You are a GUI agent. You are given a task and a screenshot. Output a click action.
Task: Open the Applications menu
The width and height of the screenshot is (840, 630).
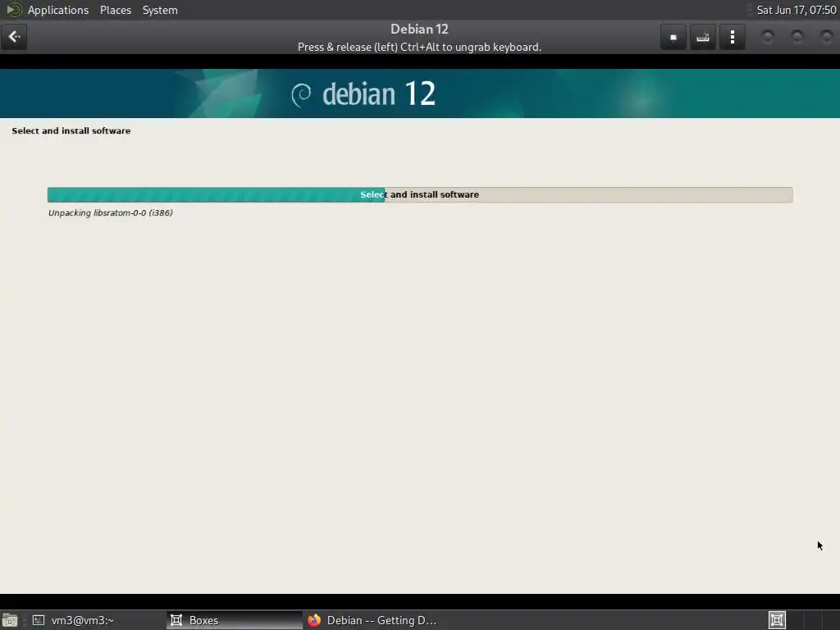(58, 10)
